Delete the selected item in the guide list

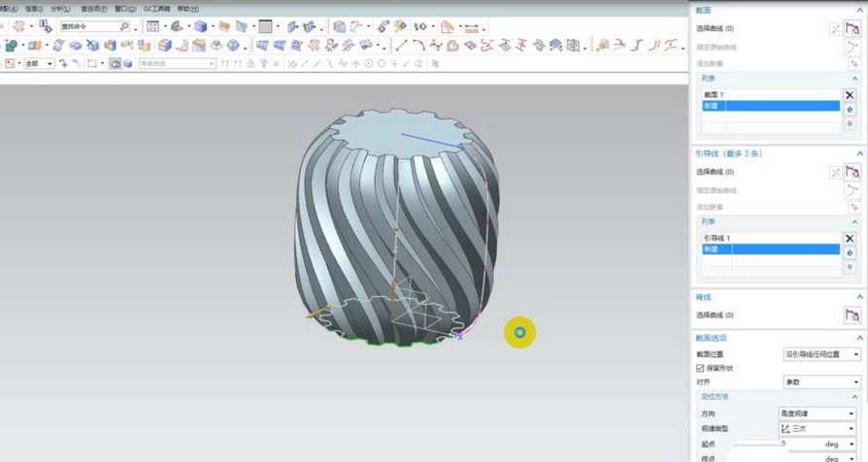point(851,238)
